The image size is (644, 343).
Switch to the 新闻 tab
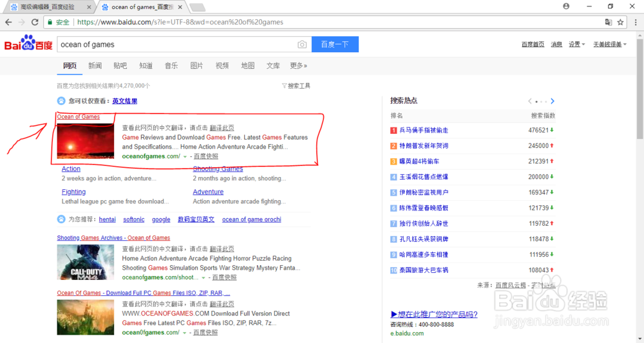[95, 66]
